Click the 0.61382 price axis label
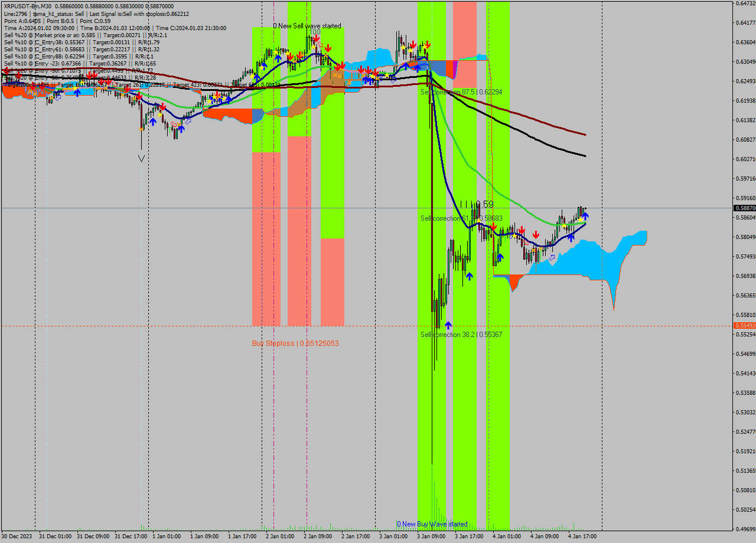 (745, 120)
